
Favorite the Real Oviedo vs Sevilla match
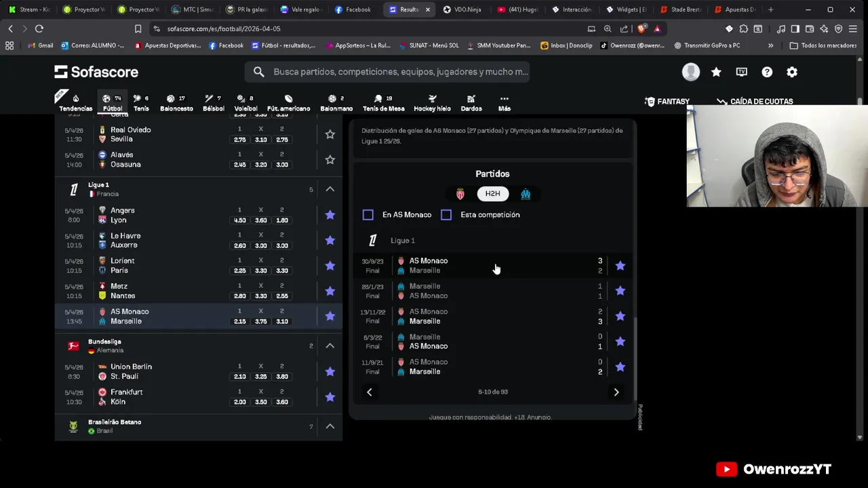point(330,134)
